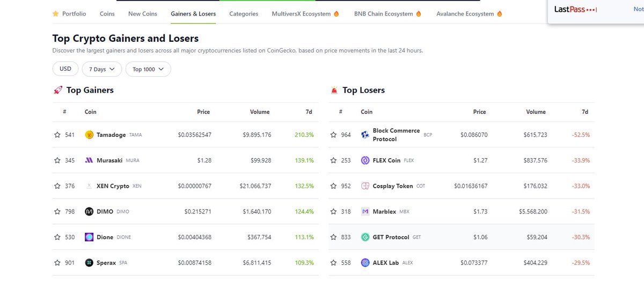Click the $5,568,200 volume cell

point(533,212)
